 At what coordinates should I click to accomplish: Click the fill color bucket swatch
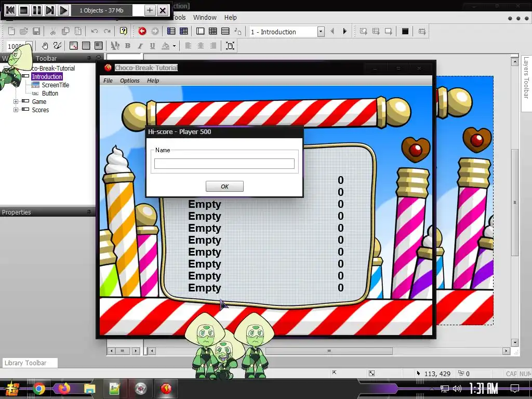click(166, 46)
